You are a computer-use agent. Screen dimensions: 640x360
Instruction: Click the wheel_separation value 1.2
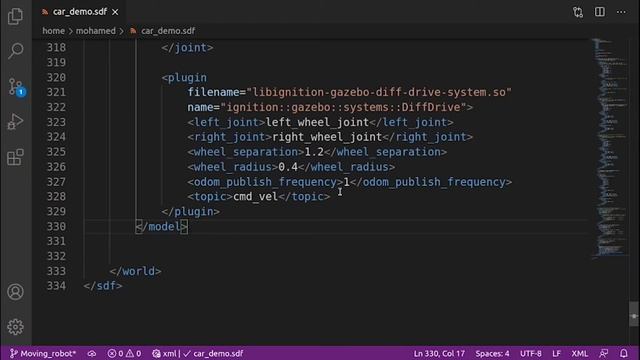[x=314, y=152]
